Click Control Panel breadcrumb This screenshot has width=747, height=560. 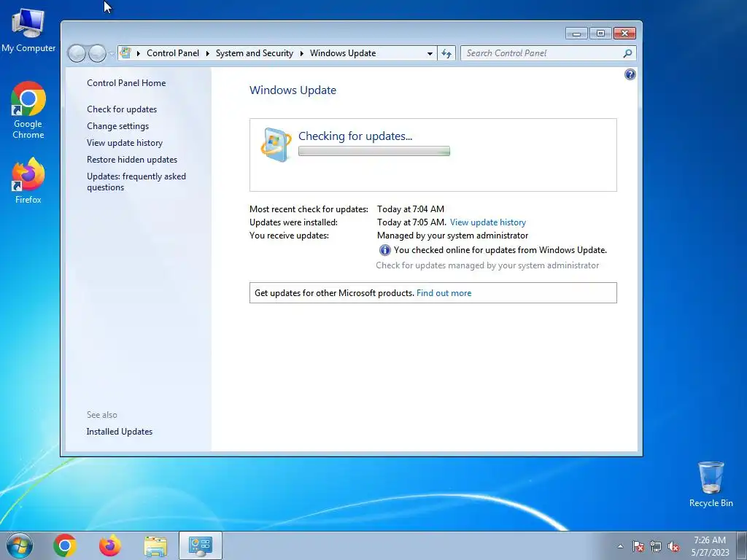coord(173,53)
